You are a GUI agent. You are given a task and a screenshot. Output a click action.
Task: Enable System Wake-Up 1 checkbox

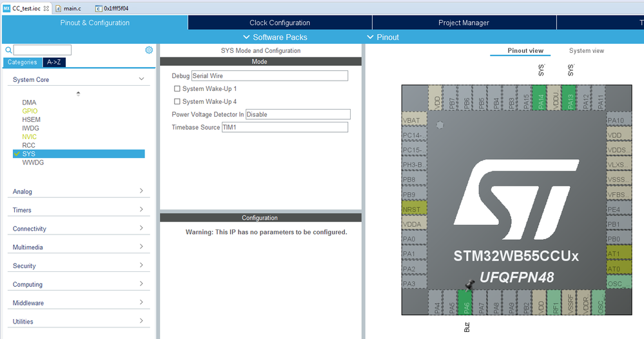[x=177, y=89]
